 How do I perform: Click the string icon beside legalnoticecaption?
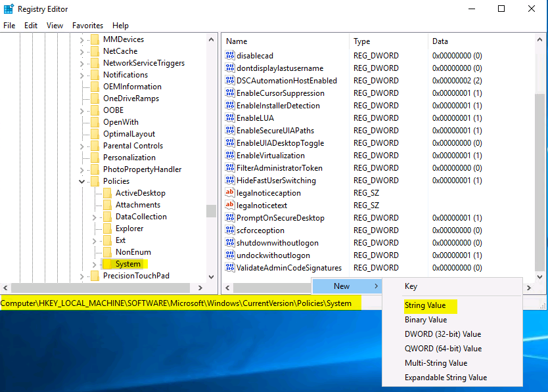point(230,193)
